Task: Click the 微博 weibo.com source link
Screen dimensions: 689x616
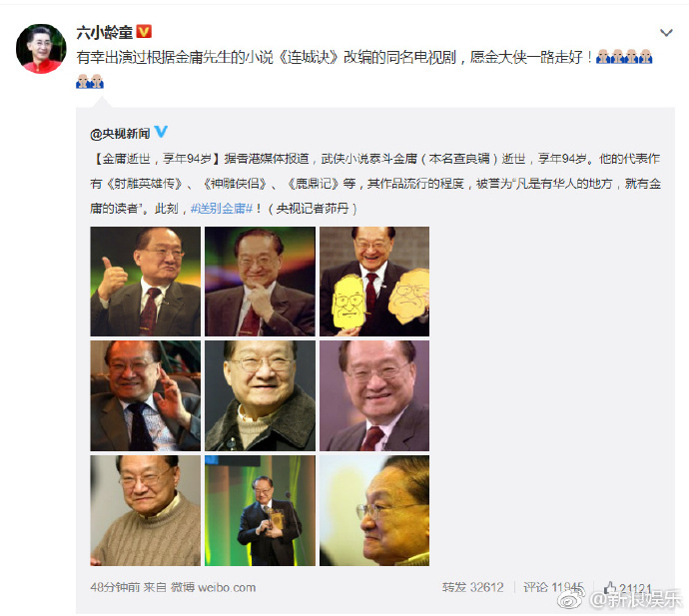Action: [213, 587]
